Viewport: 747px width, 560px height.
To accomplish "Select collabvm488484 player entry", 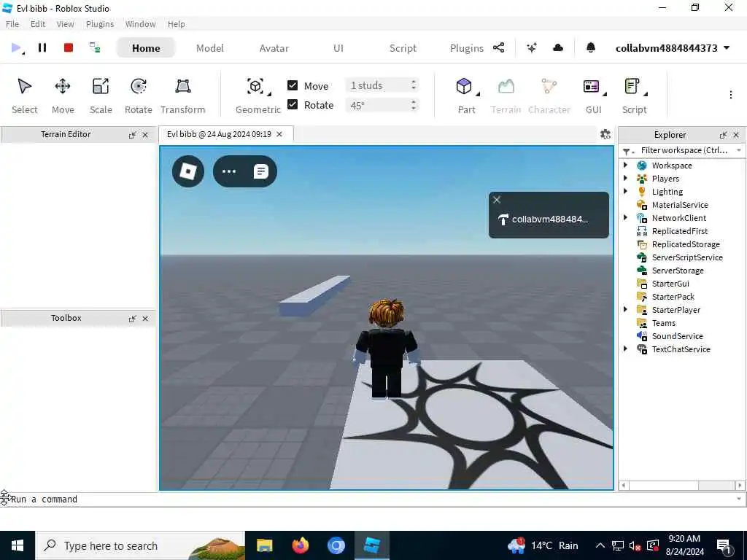I will click(x=549, y=219).
